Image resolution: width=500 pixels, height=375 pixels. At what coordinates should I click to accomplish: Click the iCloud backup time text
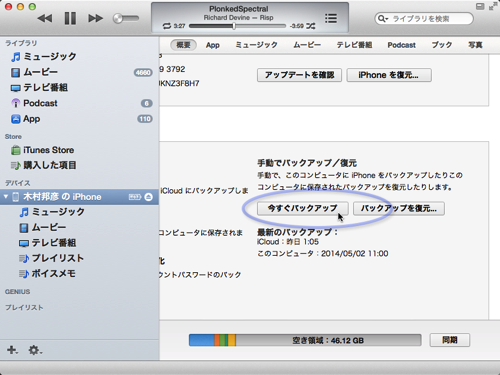click(x=288, y=242)
